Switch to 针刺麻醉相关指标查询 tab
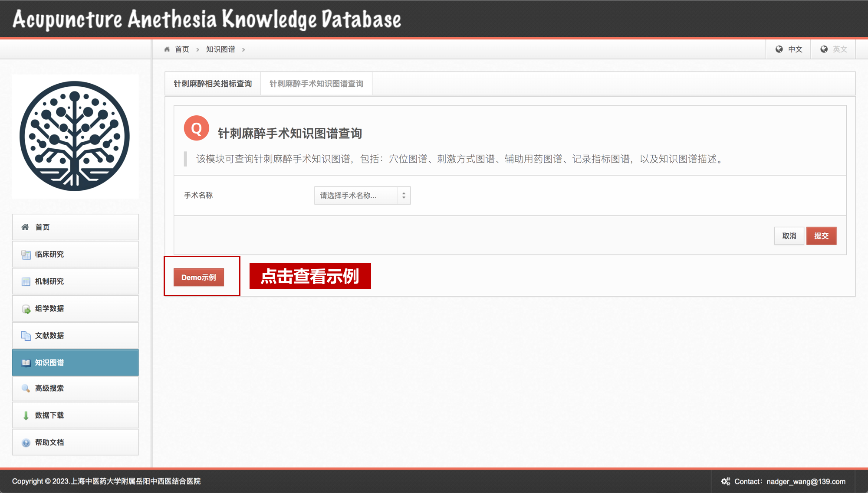This screenshot has width=868, height=493. pos(213,84)
